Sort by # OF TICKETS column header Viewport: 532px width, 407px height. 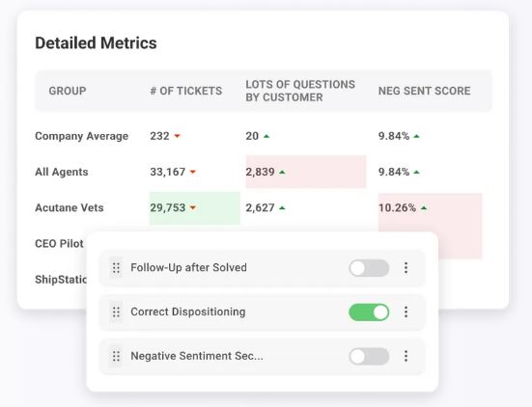(186, 91)
